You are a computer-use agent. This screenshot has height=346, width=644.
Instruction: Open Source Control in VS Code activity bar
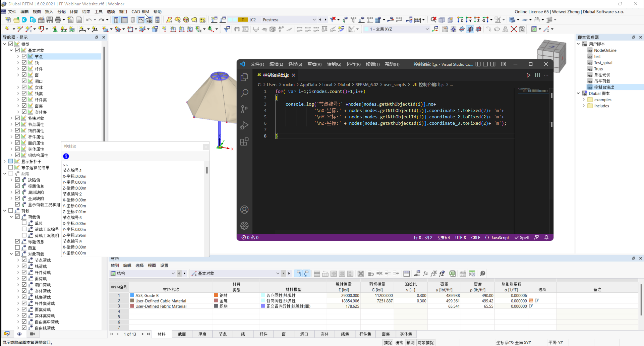(x=244, y=109)
